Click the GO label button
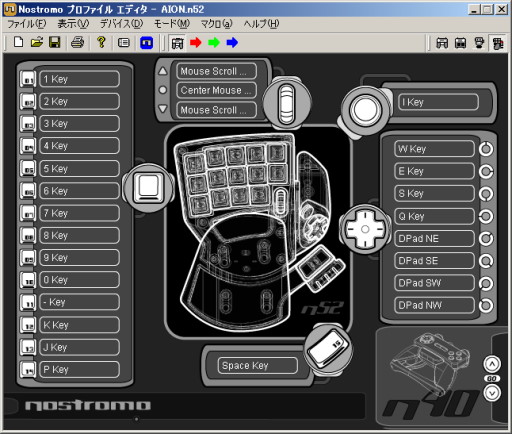 492,379
